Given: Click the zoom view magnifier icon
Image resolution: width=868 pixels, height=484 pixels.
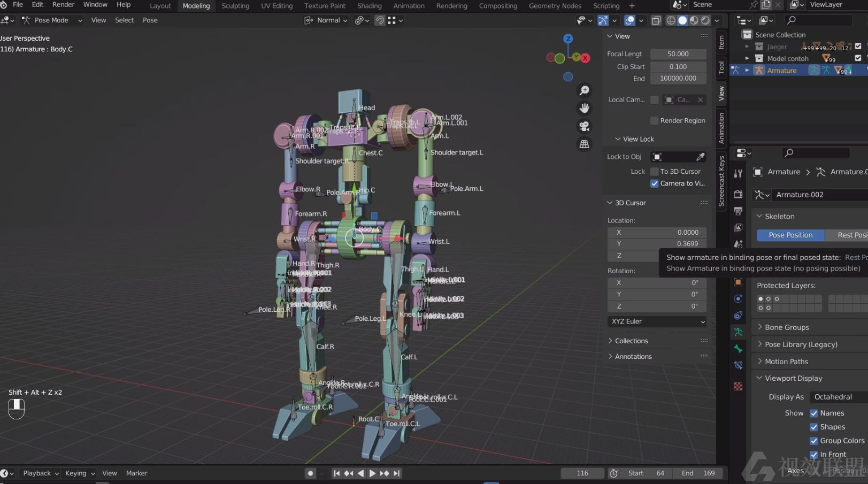Looking at the screenshot, I should point(585,90).
